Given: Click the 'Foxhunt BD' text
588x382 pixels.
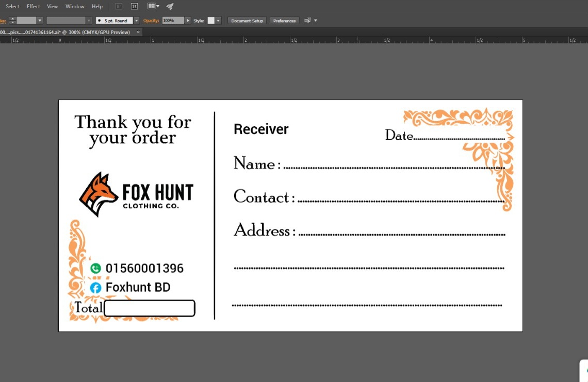Looking at the screenshot, I should point(138,287).
